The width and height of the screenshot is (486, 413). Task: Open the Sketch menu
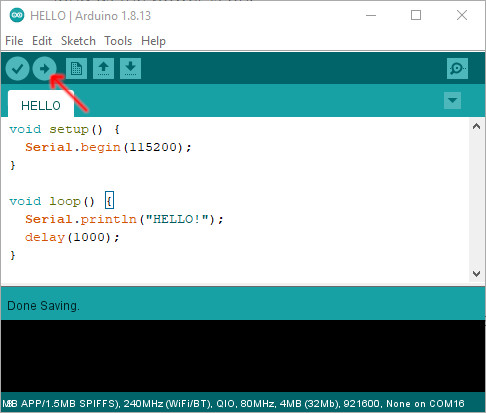[x=78, y=41]
